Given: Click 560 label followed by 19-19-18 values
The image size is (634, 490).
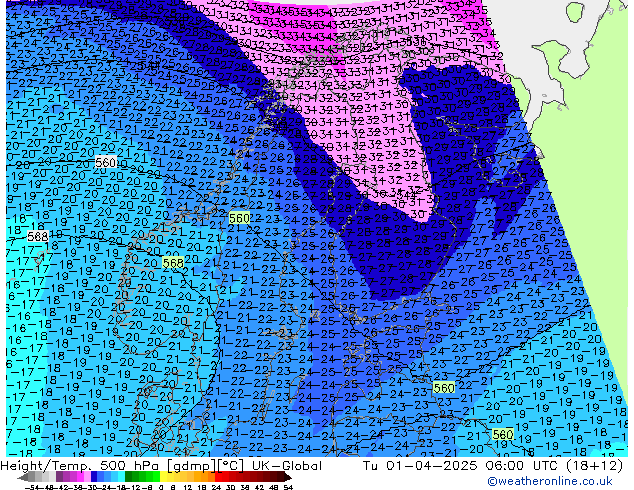Looking at the screenshot, I should click(x=503, y=435).
